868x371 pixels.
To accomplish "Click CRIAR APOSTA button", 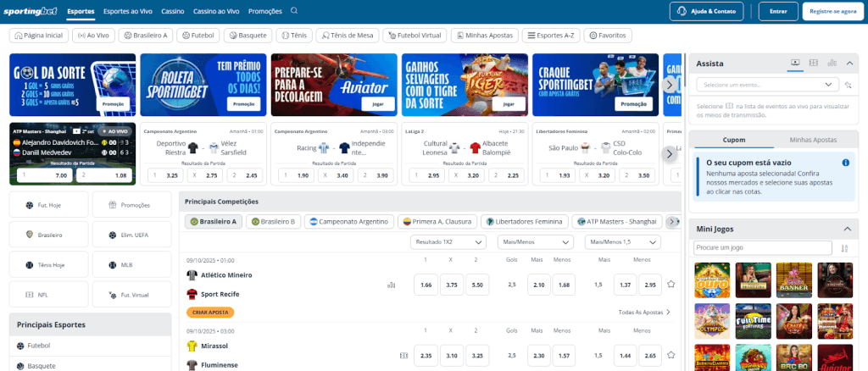I will 210,313.
